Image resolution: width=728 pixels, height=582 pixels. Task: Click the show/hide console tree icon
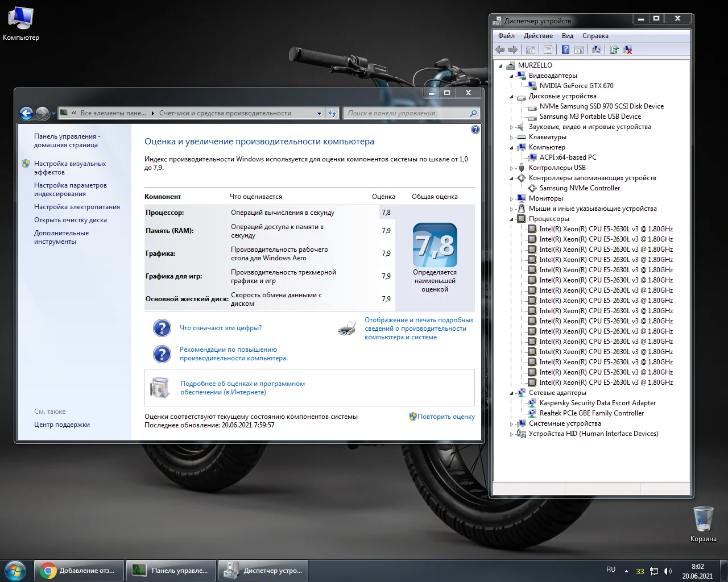[530, 50]
